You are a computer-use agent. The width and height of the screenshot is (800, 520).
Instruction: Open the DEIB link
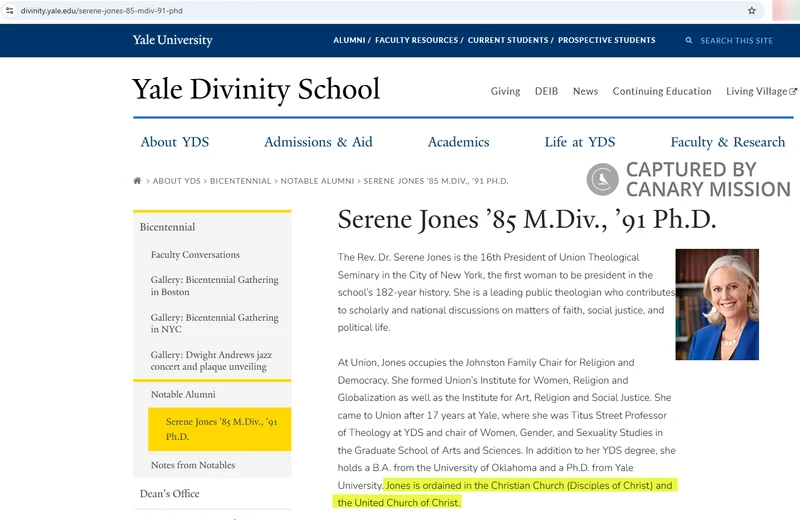pyautogui.click(x=546, y=91)
